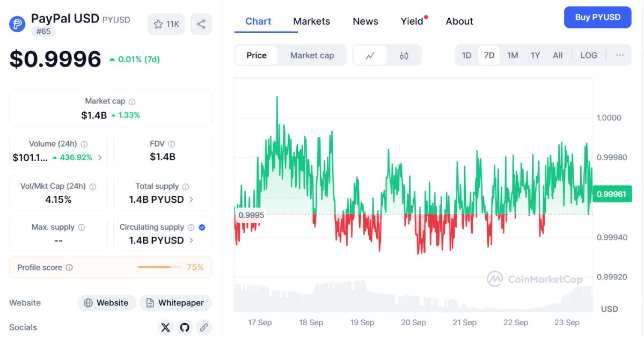
Task: Switch to line chart view
Action: (x=370, y=55)
